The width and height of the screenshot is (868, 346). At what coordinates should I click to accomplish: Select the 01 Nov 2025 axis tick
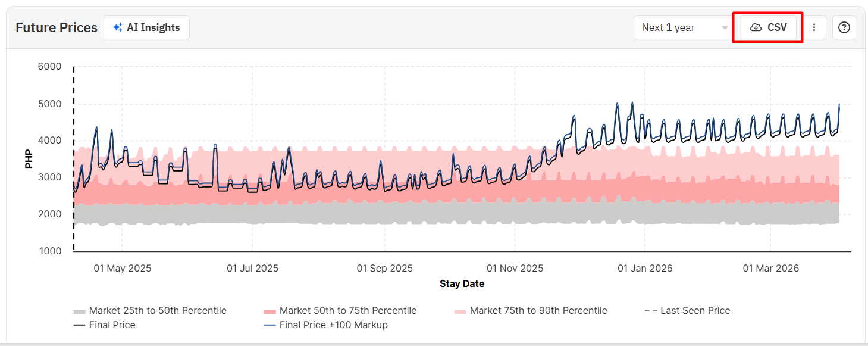(x=515, y=268)
